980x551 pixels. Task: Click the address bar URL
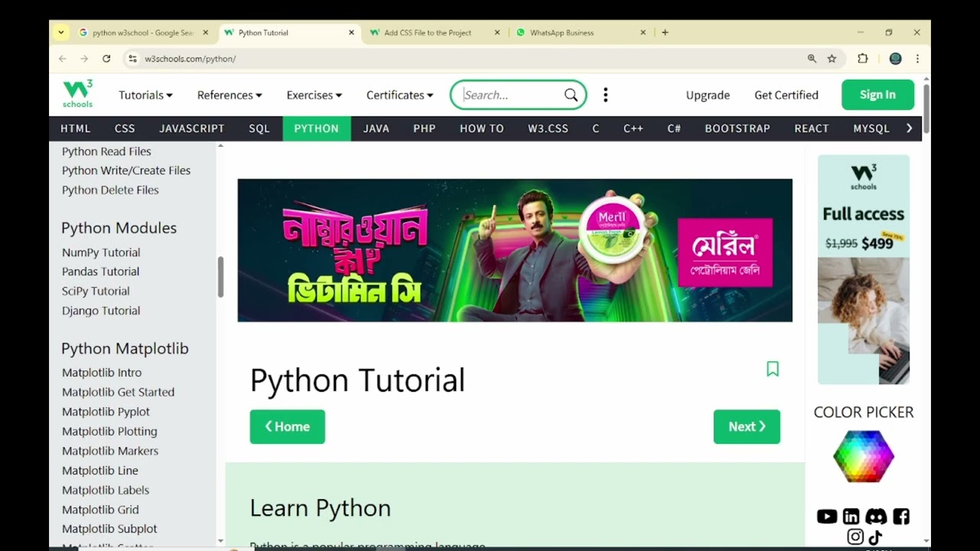tap(190, 59)
